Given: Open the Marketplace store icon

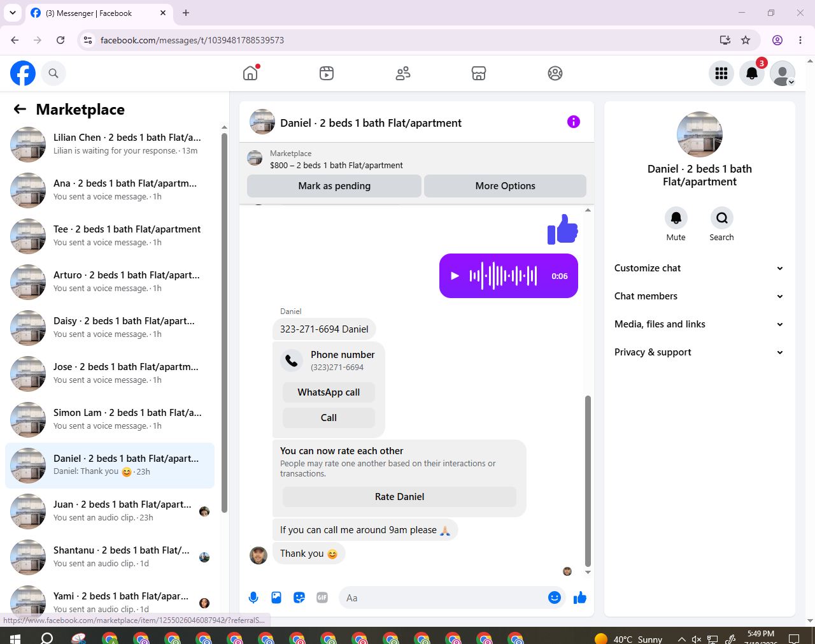Looking at the screenshot, I should click(479, 73).
